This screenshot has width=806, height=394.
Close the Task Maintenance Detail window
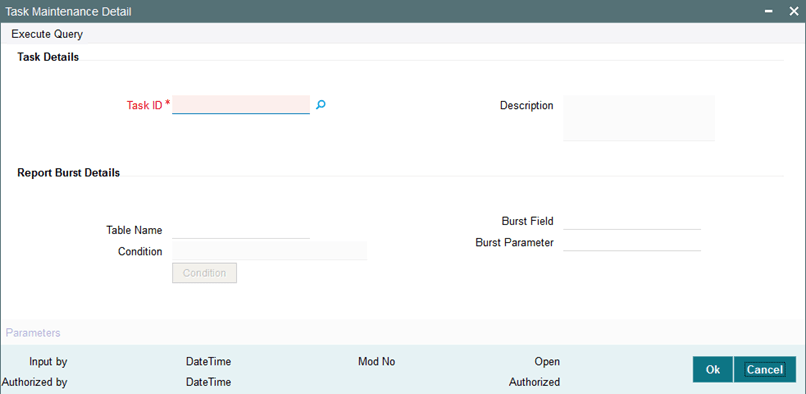coord(794,11)
